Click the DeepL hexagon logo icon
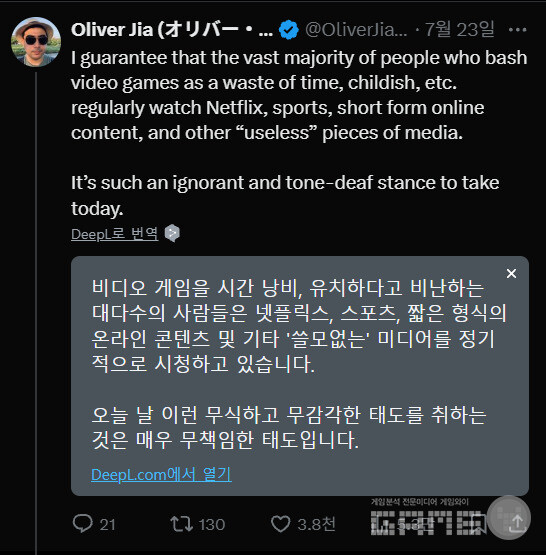The image size is (546, 555). tap(172, 233)
